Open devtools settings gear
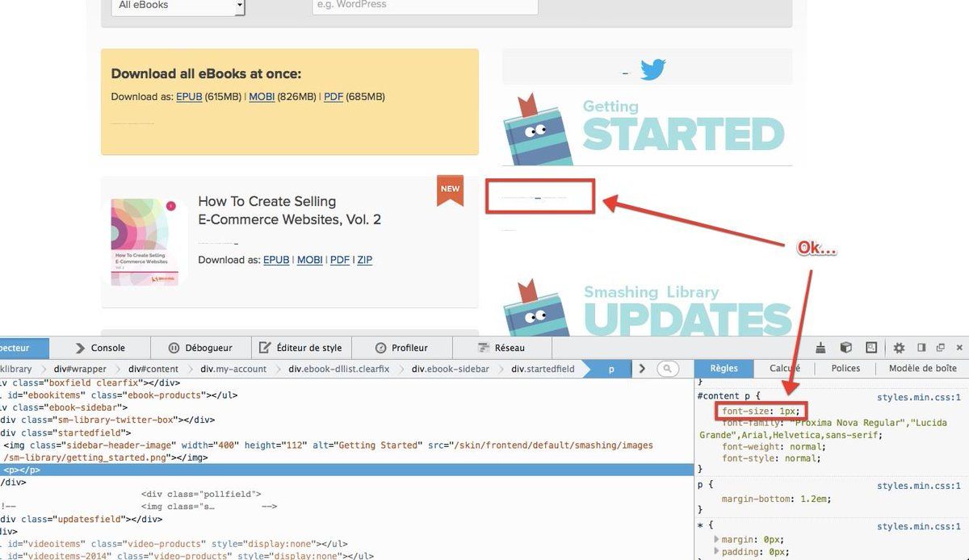This screenshot has height=560, width=969. [x=899, y=348]
